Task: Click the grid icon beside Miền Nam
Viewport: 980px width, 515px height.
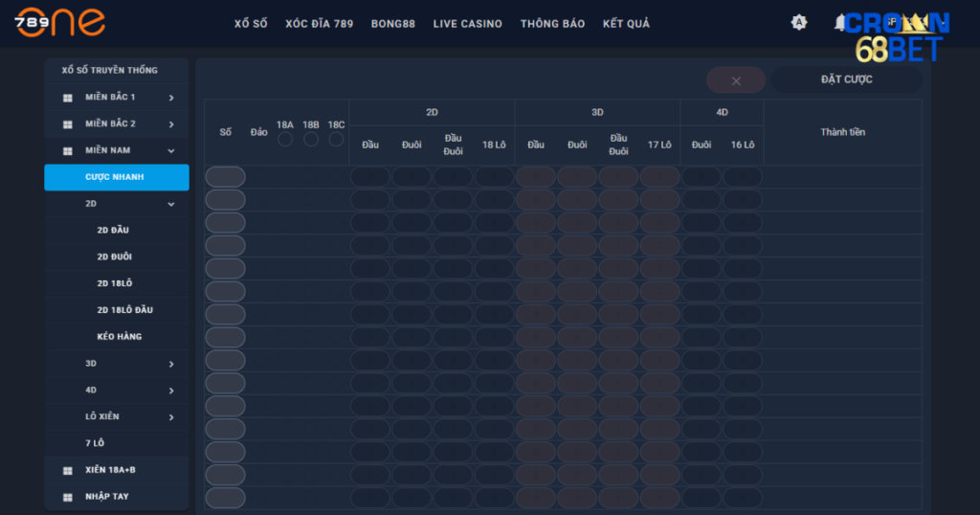Action: 68,151
